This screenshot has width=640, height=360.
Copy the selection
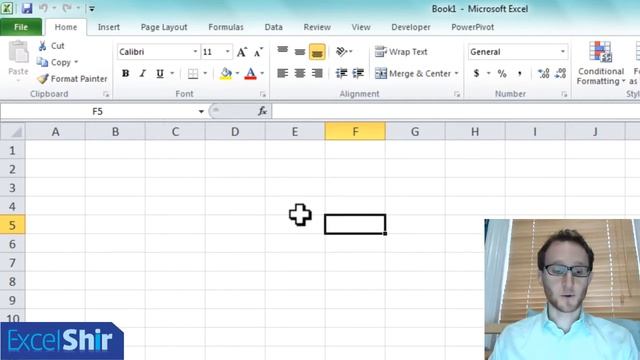tap(54, 62)
